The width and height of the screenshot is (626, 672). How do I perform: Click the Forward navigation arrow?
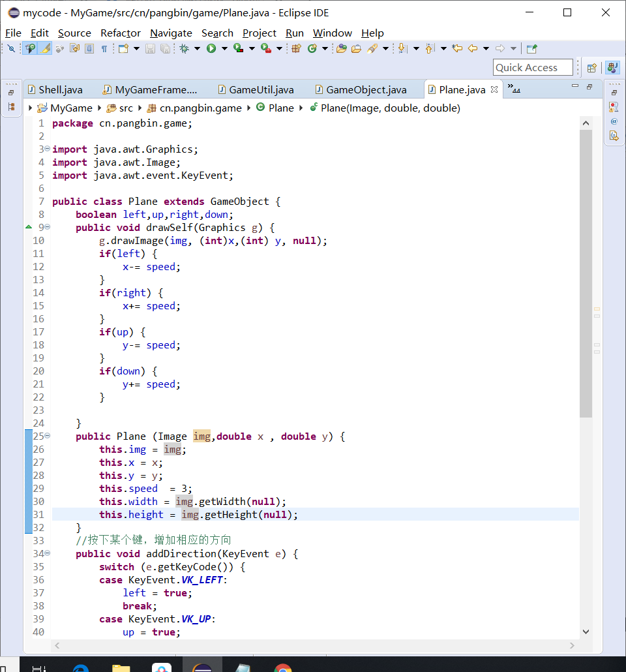(500, 48)
